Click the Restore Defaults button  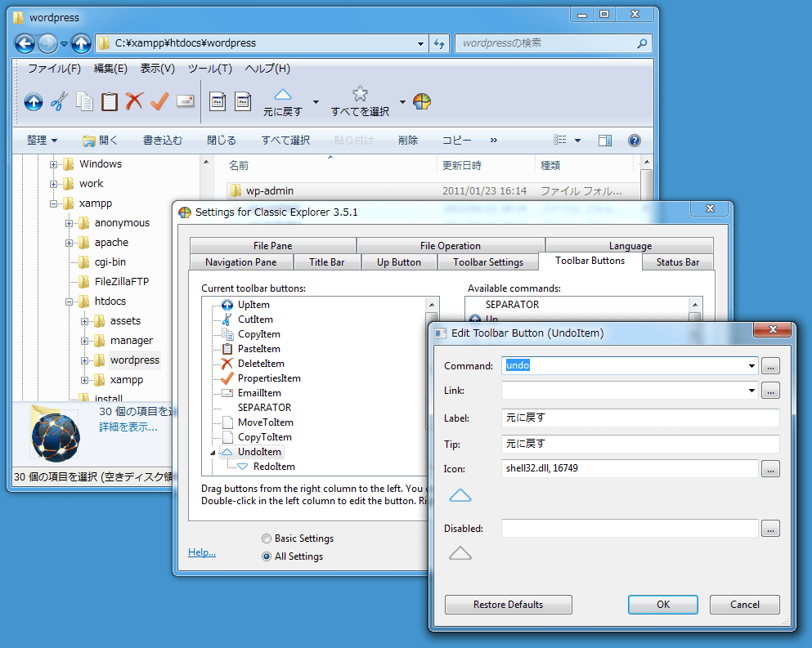[x=508, y=605]
